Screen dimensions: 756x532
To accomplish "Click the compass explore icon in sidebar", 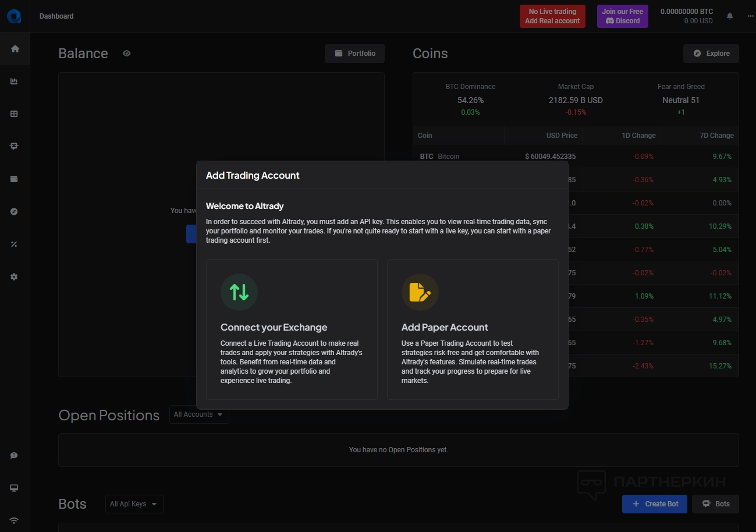I will 15,212.
